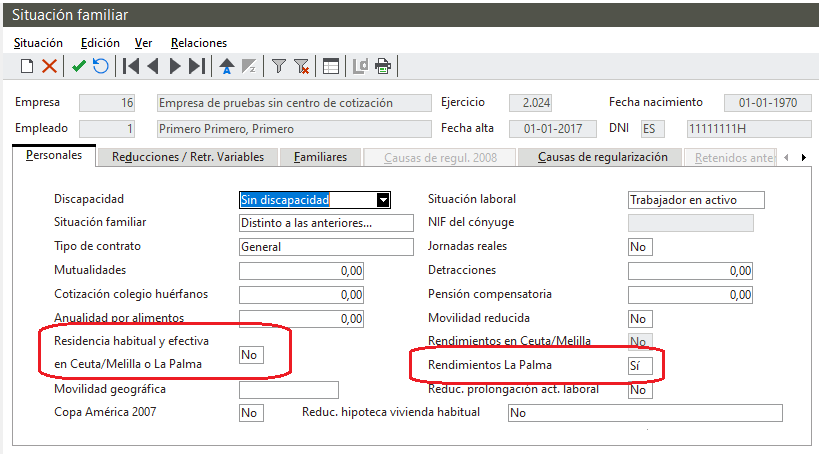
Task: Open the Edición menu
Action: point(100,43)
